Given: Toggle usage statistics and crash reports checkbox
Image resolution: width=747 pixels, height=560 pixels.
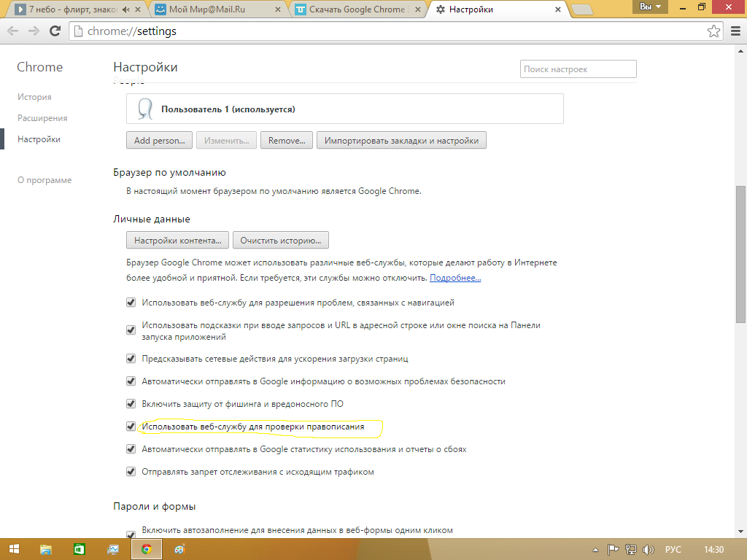Looking at the screenshot, I should tap(131, 449).
